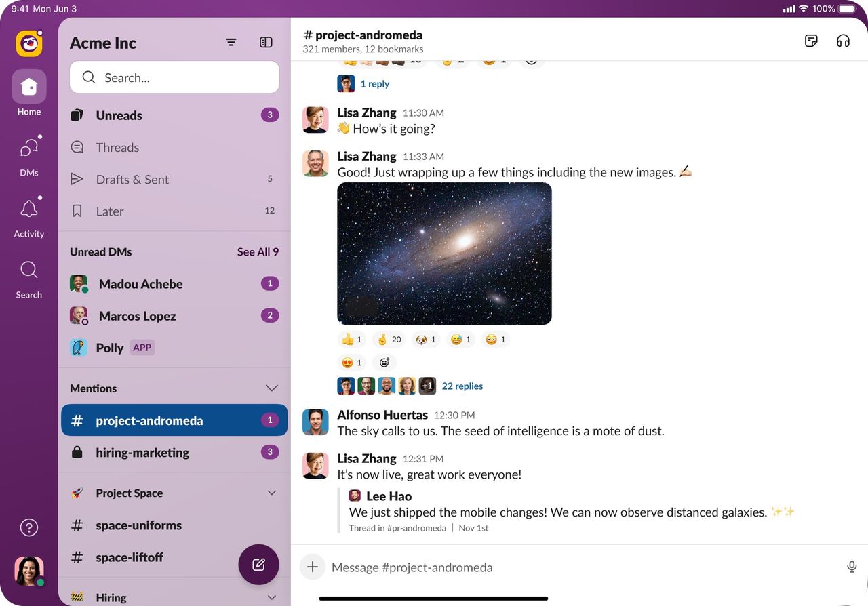Open the help question mark icon
The image size is (868, 606).
29,527
